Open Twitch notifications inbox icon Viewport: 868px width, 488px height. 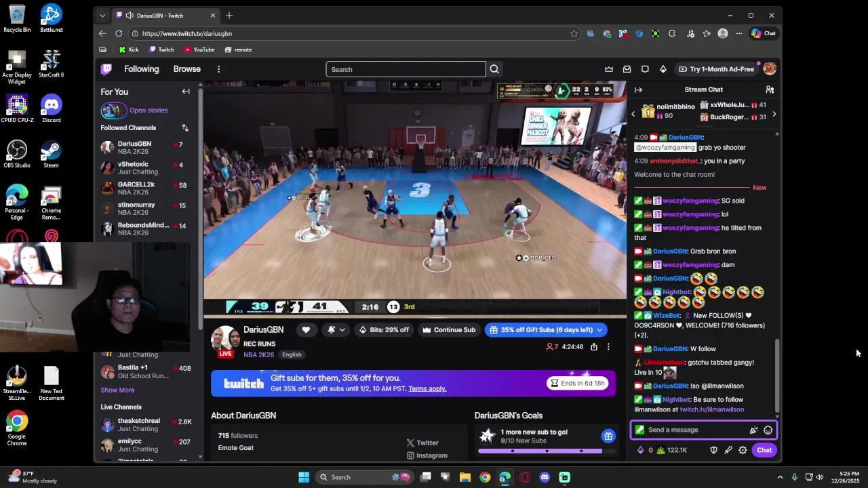pyautogui.click(x=627, y=69)
